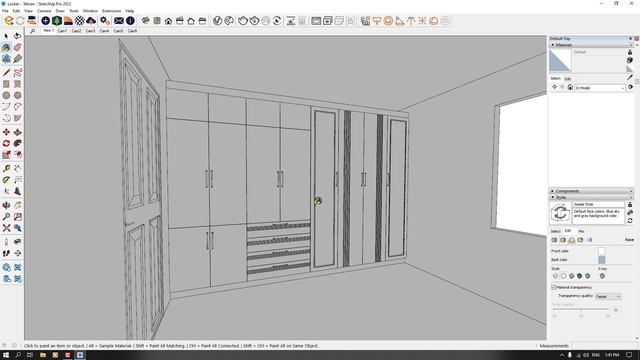Select the Rectangle tool
Screen dimensions: 640x360
point(6,84)
